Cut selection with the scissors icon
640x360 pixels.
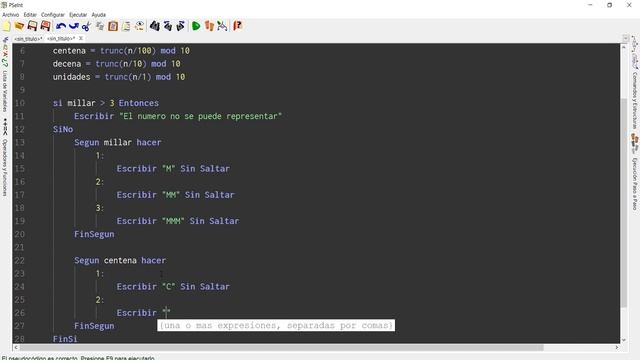87,26
